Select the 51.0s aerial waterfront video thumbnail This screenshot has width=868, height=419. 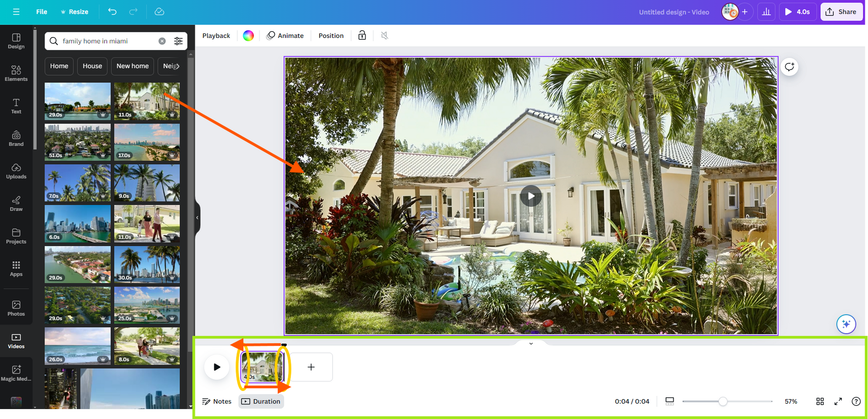78,142
